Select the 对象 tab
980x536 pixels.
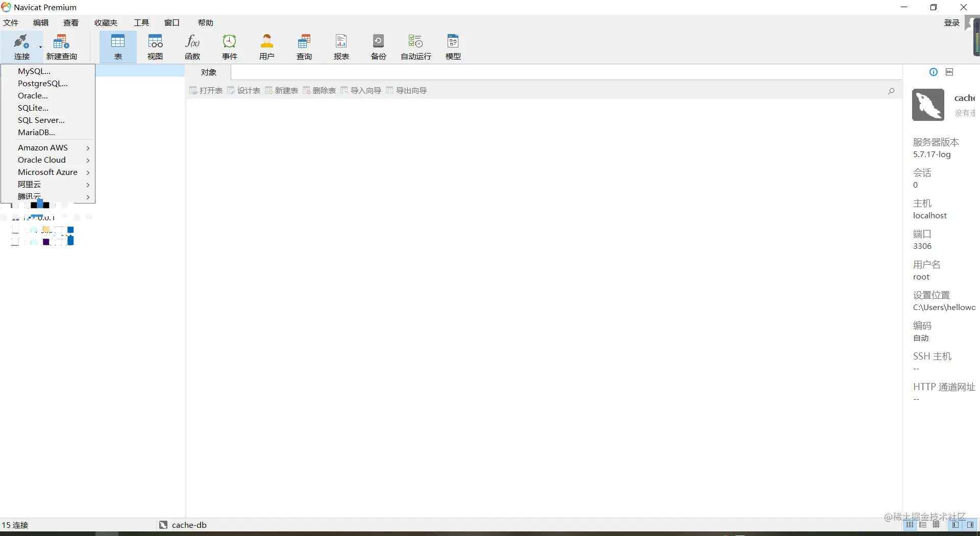click(209, 72)
